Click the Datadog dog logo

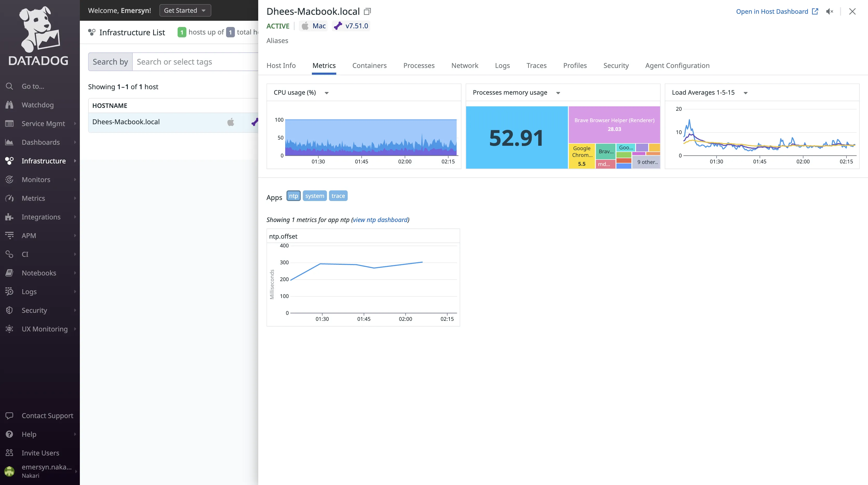pos(39,30)
